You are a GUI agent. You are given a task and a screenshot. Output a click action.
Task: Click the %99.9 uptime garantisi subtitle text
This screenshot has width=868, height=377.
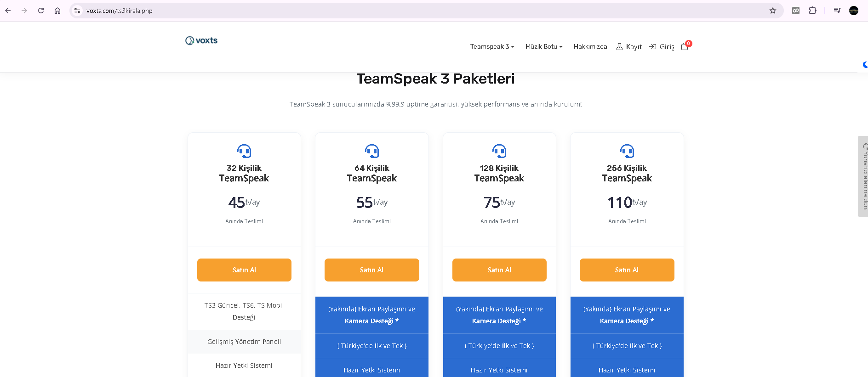coord(435,104)
